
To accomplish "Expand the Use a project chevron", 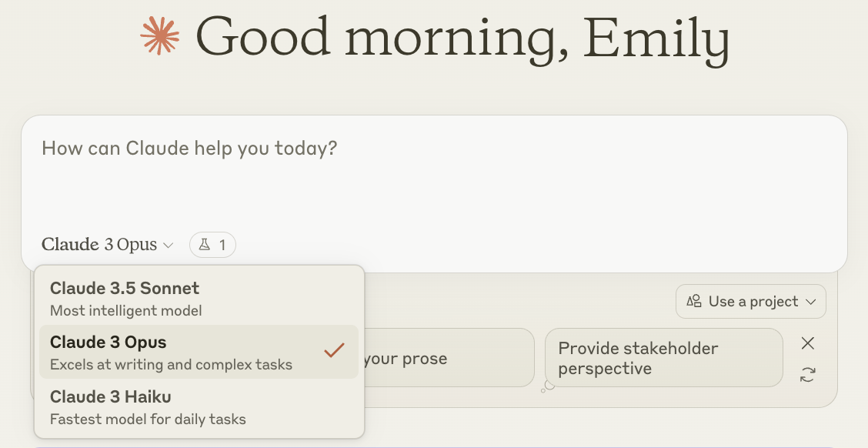I will coord(810,302).
